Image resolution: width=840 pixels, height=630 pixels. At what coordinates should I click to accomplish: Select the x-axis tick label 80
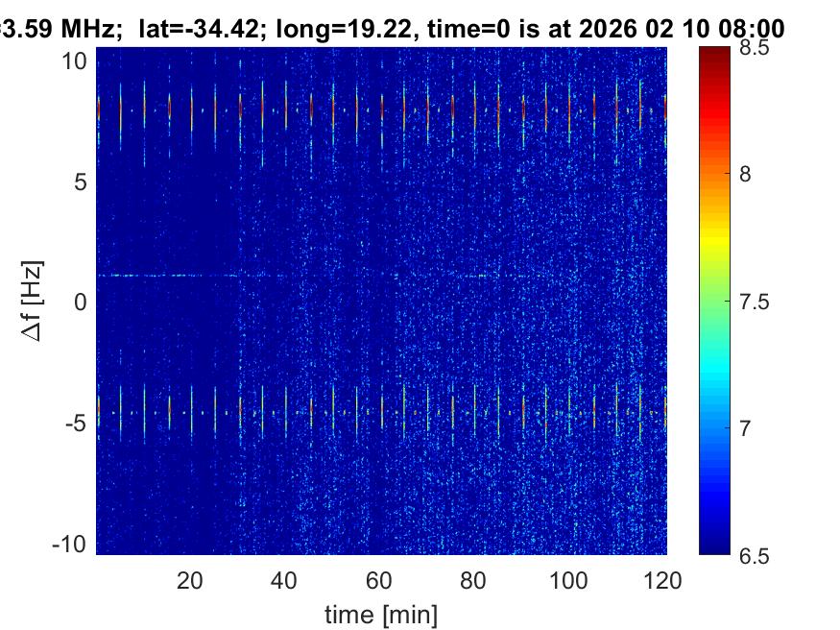(x=475, y=580)
